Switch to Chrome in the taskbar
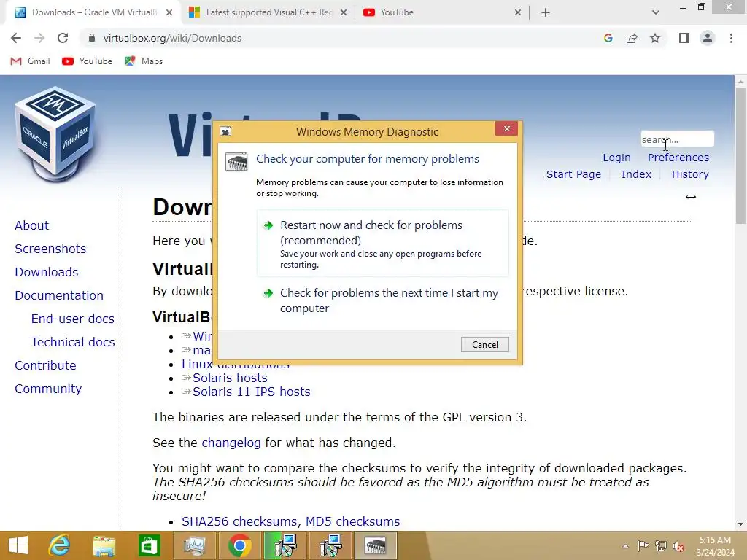The width and height of the screenshot is (747, 560). (239, 545)
